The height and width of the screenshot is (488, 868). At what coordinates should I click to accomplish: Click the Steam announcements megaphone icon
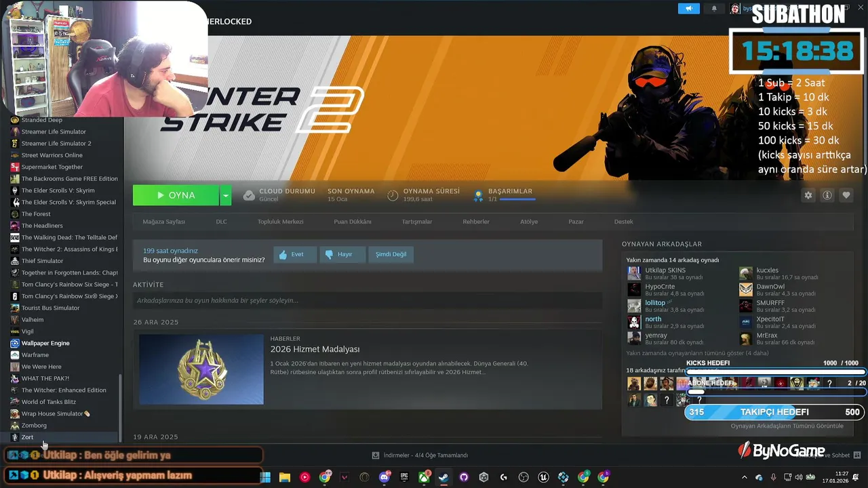point(688,9)
